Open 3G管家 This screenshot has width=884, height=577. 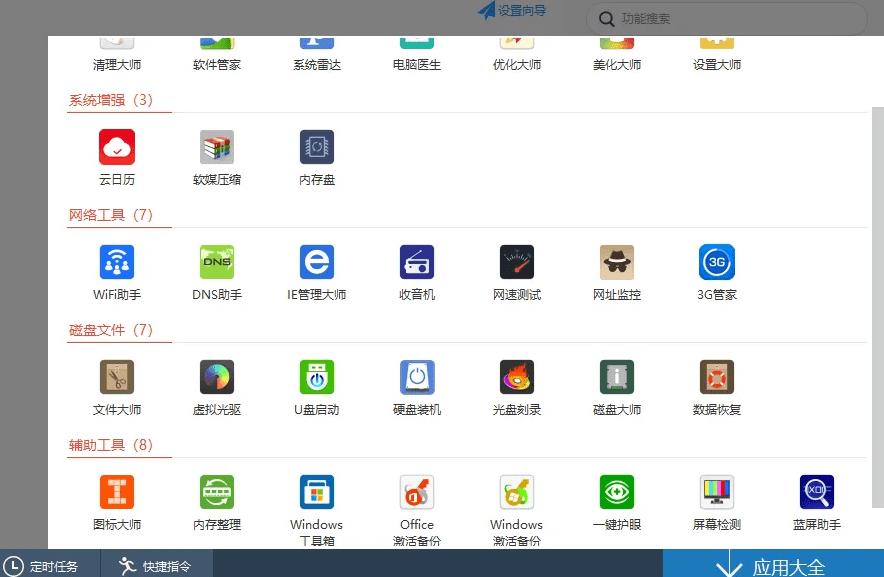(x=717, y=273)
